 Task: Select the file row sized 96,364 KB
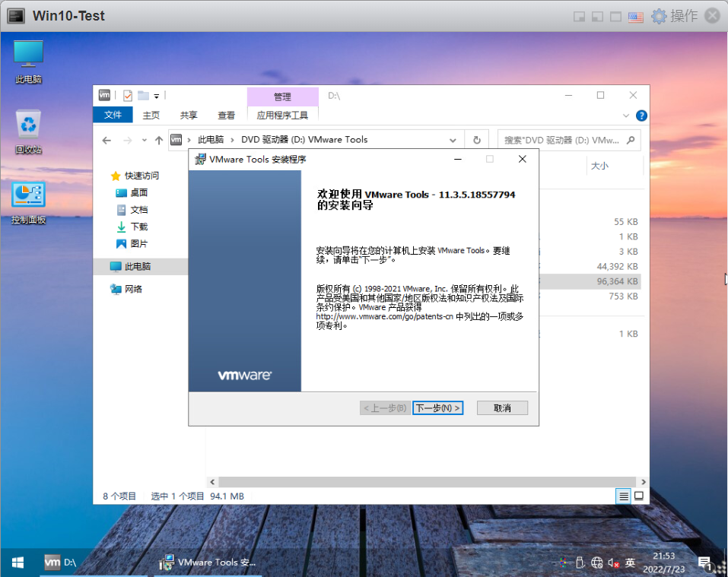click(590, 281)
